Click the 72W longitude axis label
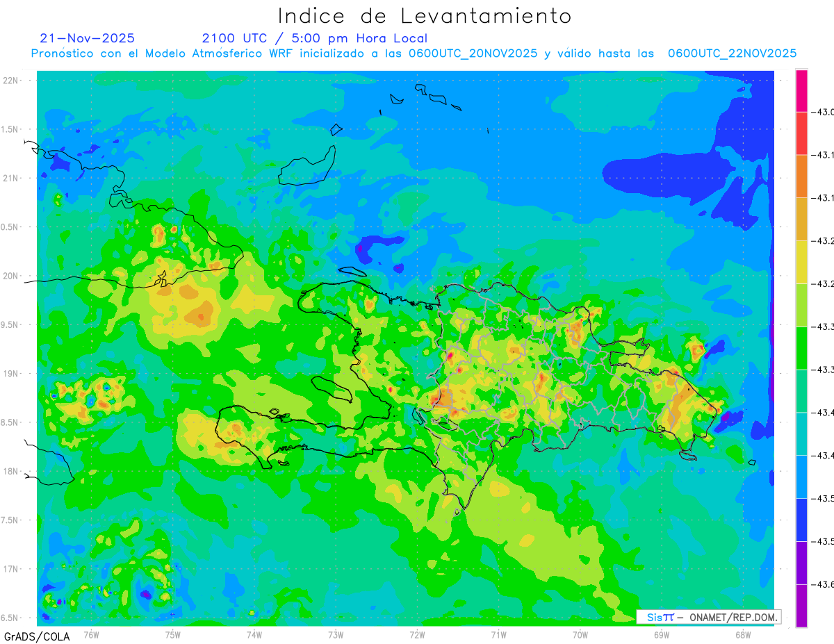Image resolution: width=834 pixels, height=644 pixels. 417,634
